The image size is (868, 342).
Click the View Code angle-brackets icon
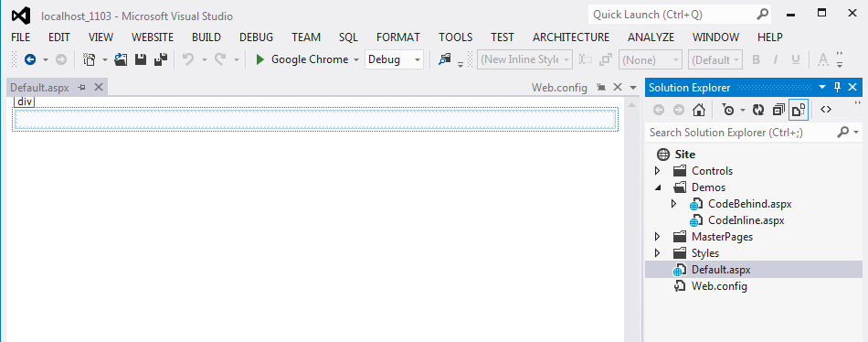click(x=826, y=110)
